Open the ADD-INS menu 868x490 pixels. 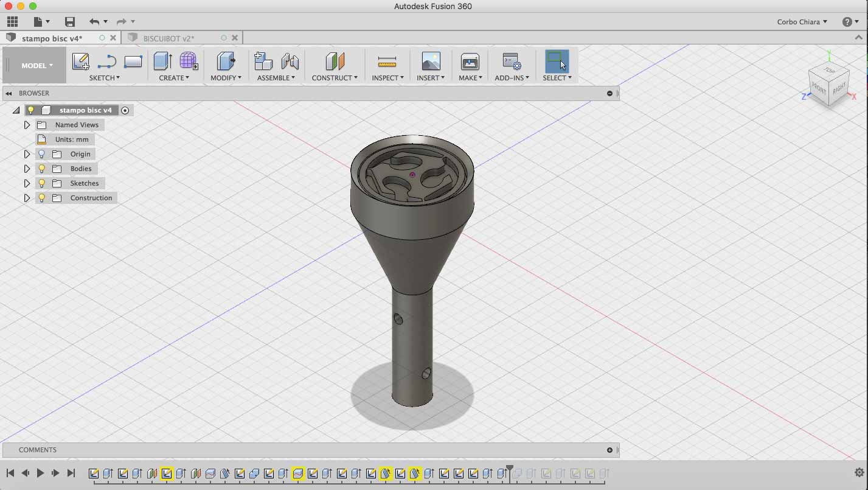512,78
